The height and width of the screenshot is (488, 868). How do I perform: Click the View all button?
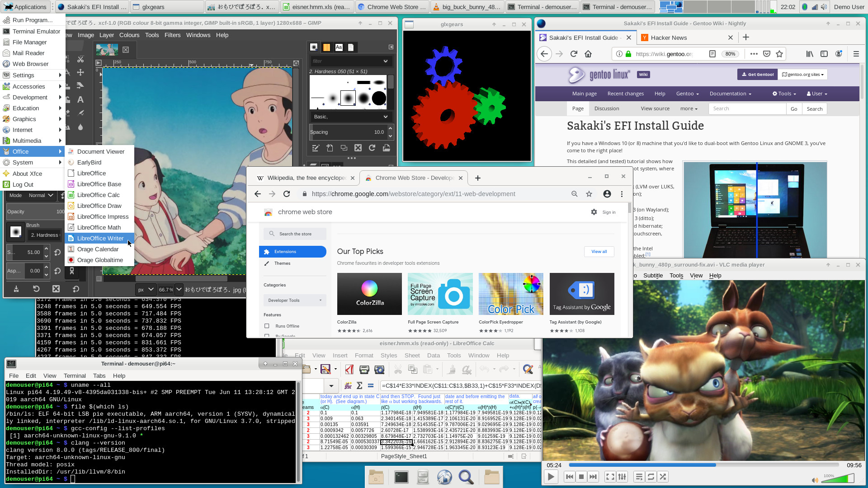(x=599, y=252)
